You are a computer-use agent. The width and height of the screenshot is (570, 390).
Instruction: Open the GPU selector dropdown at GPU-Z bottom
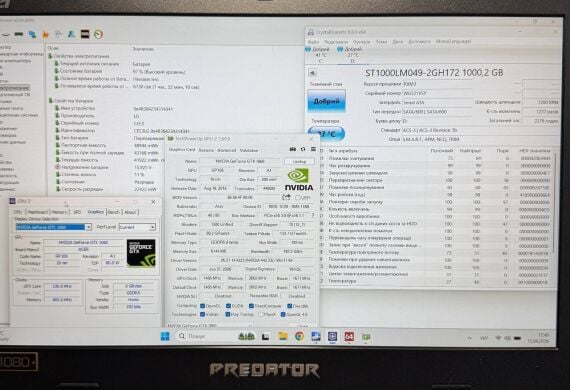click(x=209, y=326)
